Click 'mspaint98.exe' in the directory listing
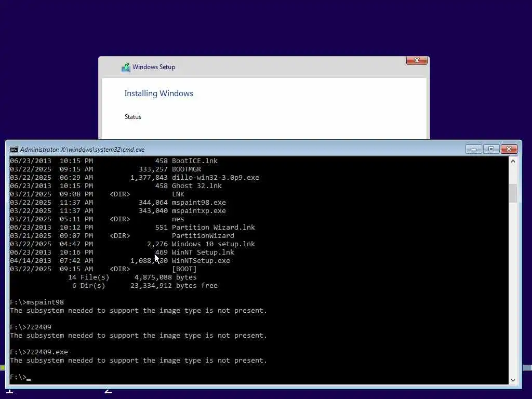Screen dimensions: 532x399 [x=199, y=202]
